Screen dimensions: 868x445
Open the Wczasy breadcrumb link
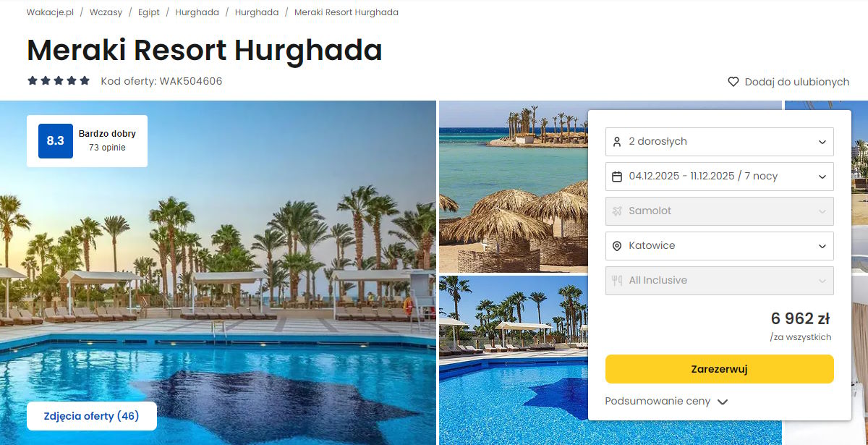(x=106, y=12)
